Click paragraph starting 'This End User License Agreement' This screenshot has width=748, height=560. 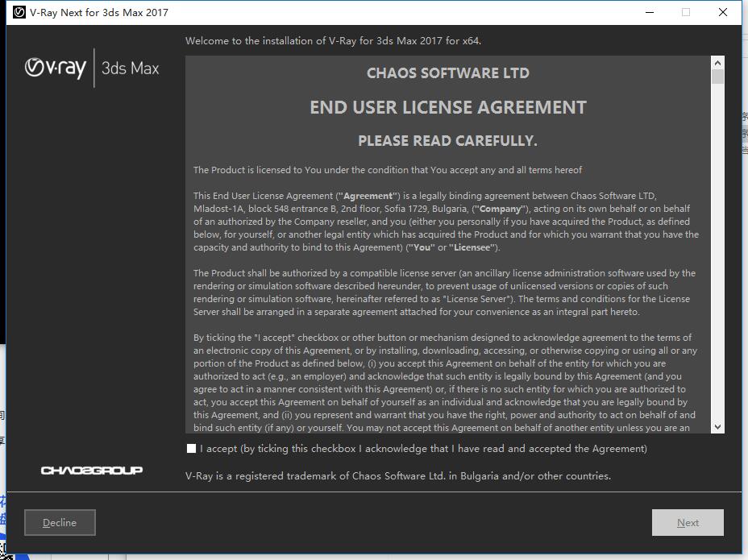[446, 222]
